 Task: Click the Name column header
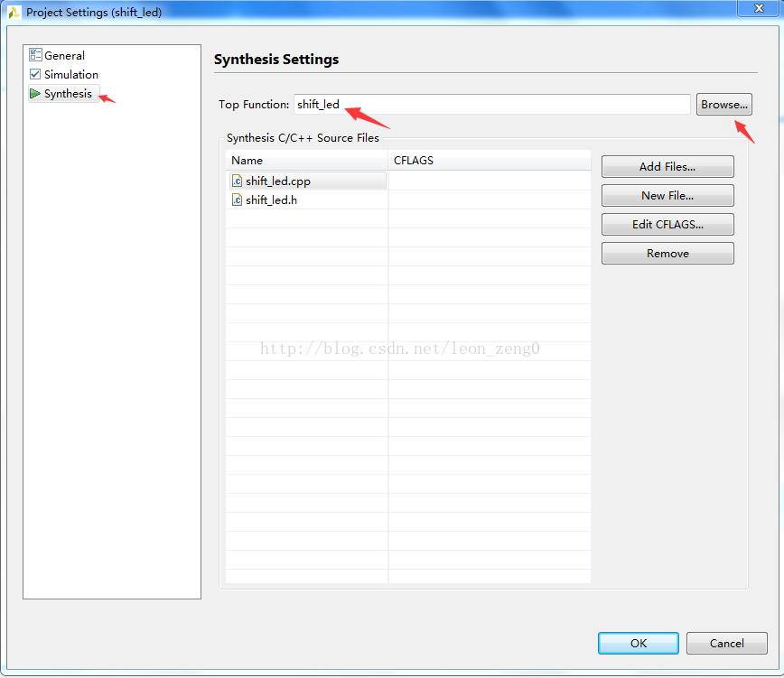306,161
